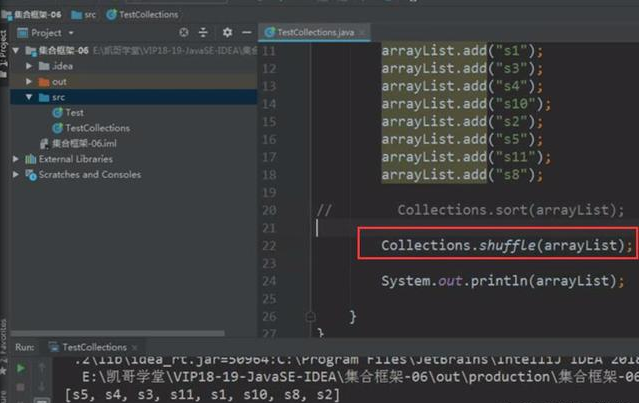Select the src breadcrumb in navigation bar
This screenshot has height=403, width=639.
point(89,15)
